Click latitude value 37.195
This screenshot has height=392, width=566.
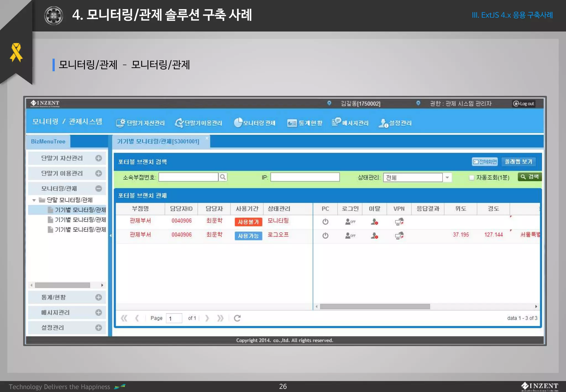click(461, 235)
